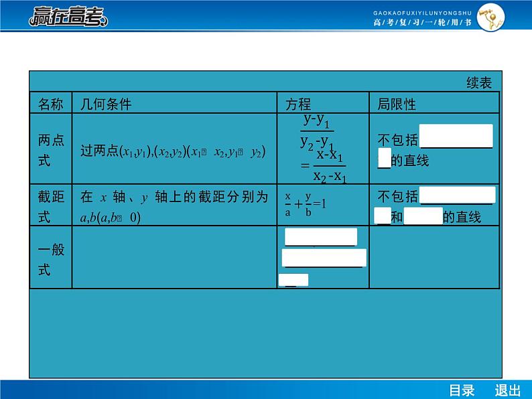Reveal small blank before 的直线 in 两点式 row
This screenshot has width=532, height=399.
click(385, 157)
